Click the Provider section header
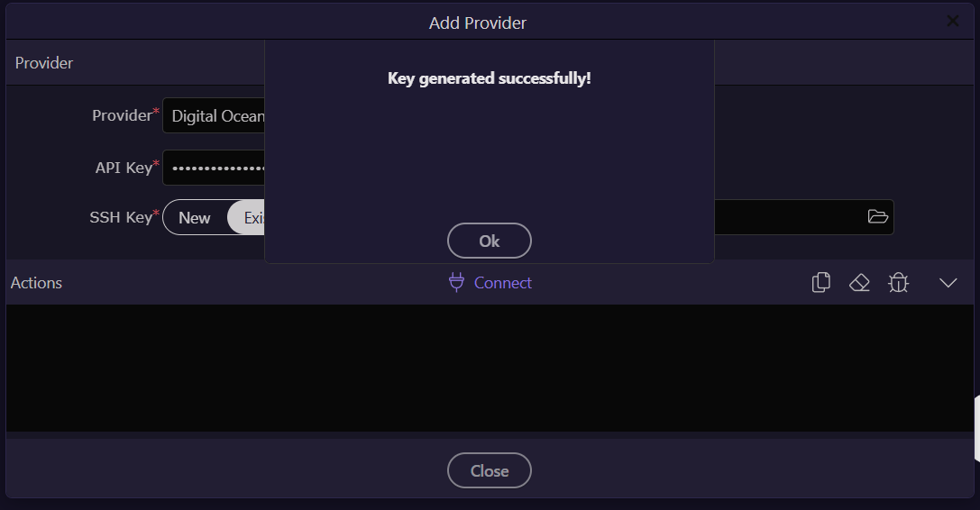Viewport: 980px width, 510px height. click(44, 63)
